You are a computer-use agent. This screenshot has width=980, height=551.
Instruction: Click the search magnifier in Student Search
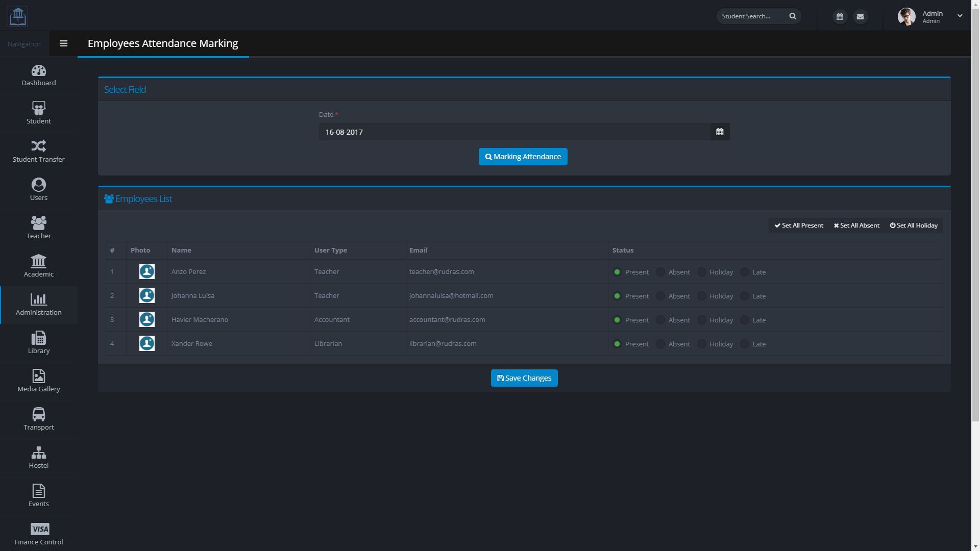pyautogui.click(x=793, y=16)
